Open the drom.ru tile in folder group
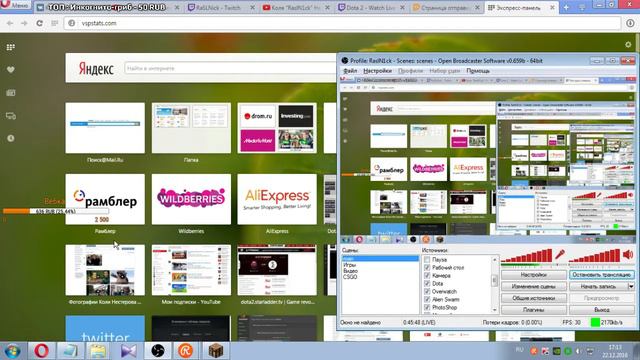The height and width of the screenshot is (360, 640). coord(257,116)
